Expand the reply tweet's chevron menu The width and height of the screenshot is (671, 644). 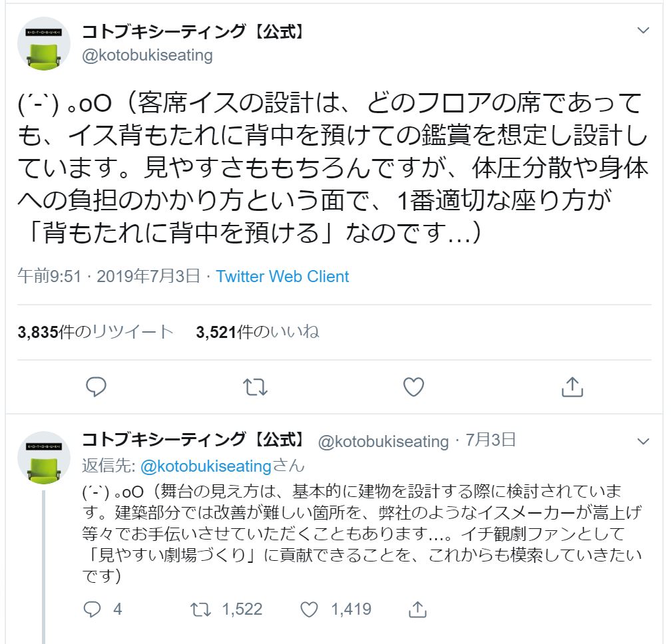pos(643,441)
